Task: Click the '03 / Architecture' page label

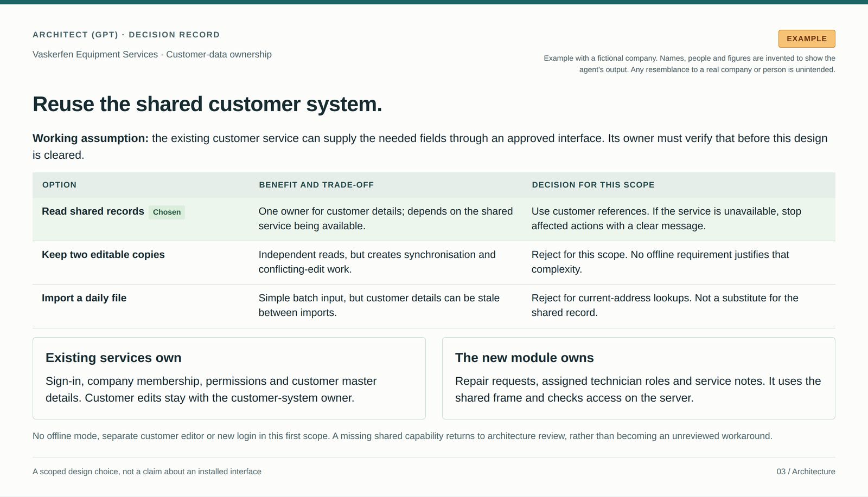Action: point(806,472)
